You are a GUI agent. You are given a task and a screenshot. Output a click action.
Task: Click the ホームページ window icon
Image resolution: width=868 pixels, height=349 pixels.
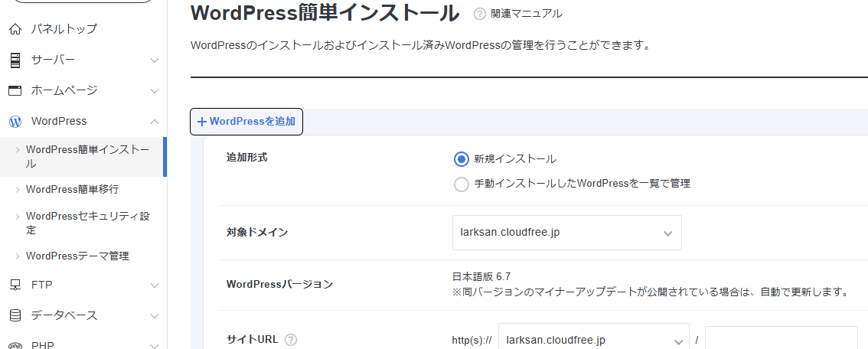15,90
